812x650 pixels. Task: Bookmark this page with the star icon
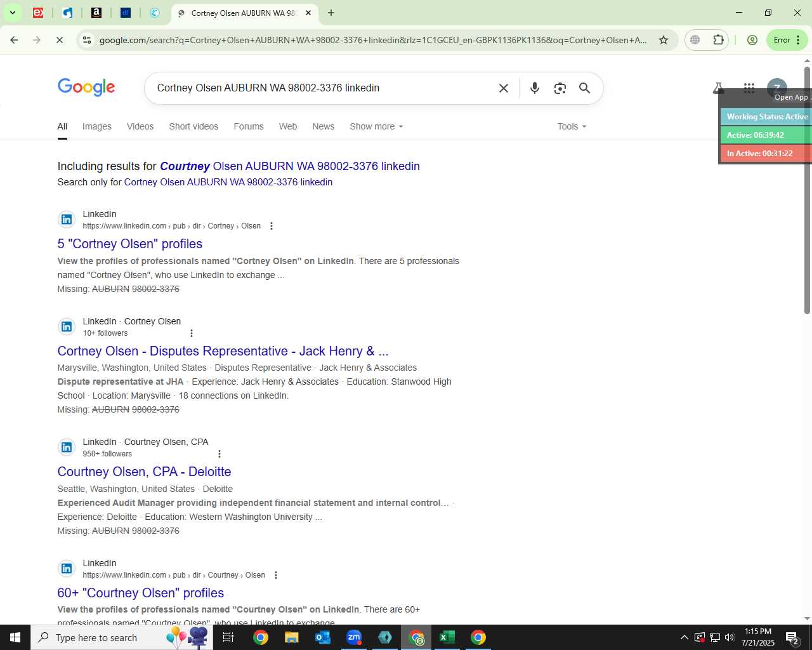click(664, 40)
